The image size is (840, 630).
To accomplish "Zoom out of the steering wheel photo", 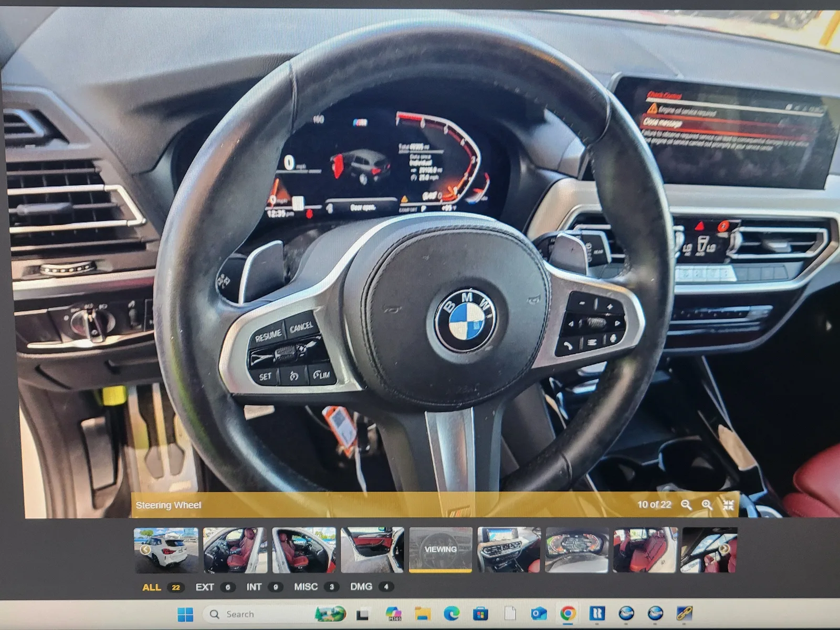I will click(x=686, y=505).
